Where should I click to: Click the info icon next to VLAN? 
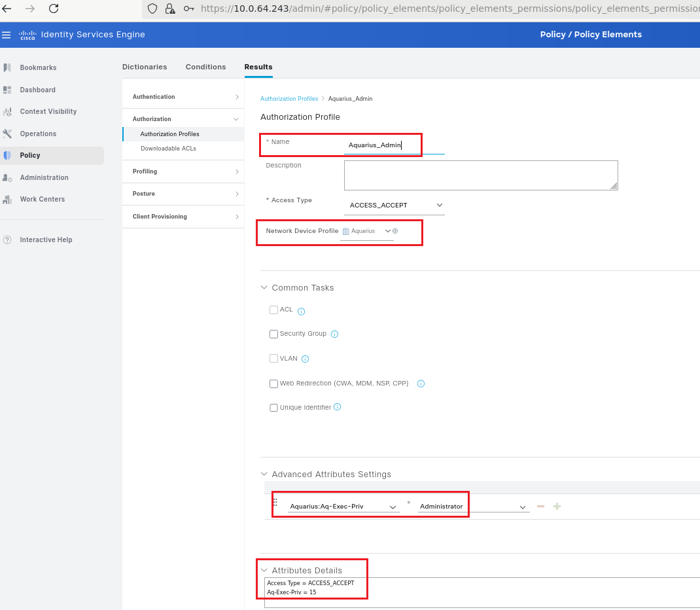point(305,359)
